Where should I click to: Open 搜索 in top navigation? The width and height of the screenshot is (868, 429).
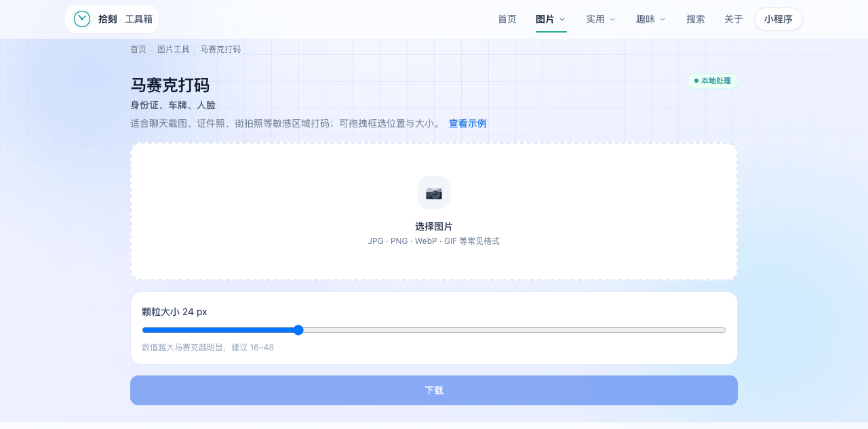(696, 19)
